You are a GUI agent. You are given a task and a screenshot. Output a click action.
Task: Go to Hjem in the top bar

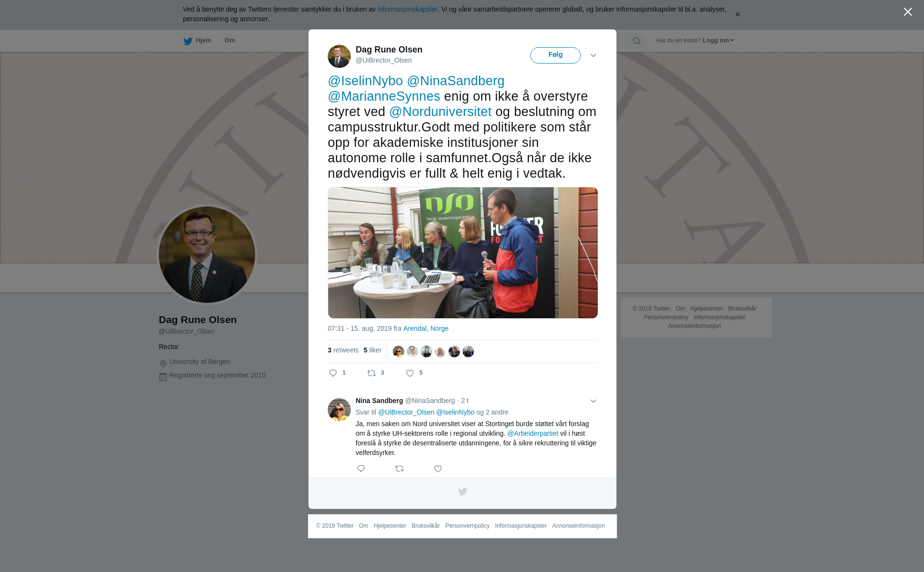click(197, 41)
